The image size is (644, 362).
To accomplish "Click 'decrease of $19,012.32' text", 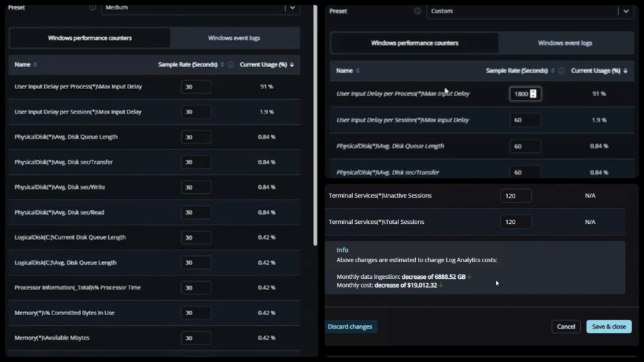I will (405, 286).
